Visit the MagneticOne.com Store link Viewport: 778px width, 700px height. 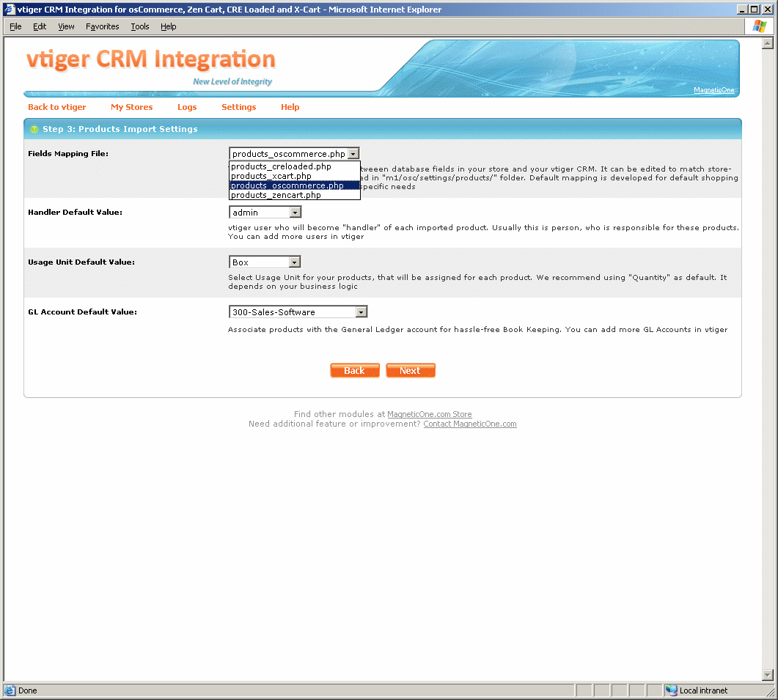tap(429, 414)
